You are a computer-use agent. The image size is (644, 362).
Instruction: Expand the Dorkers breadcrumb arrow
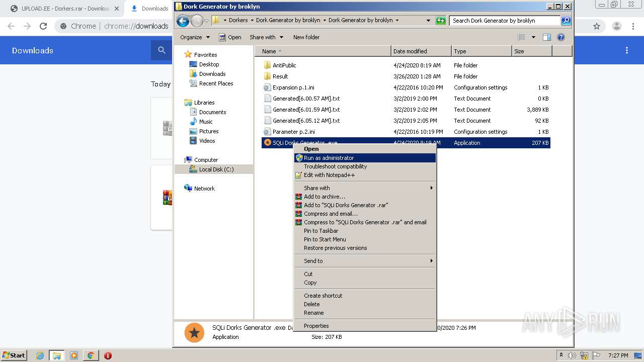pyautogui.click(x=252, y=21)
